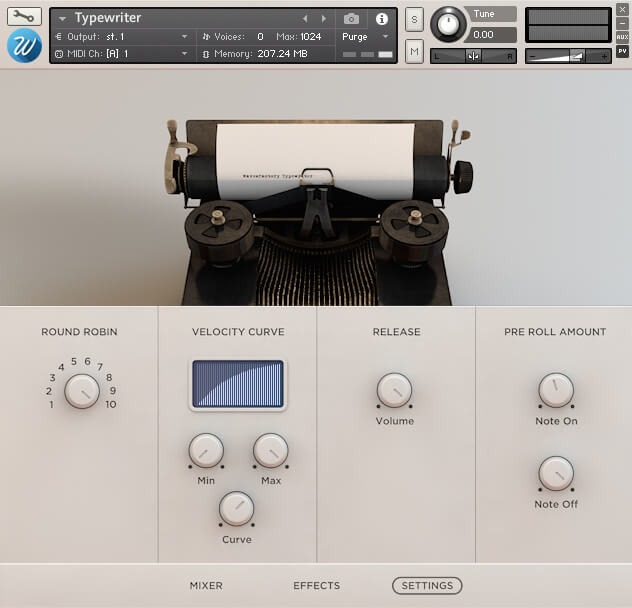Go to next instrument preset arrow
This screenshot has width=632, height=608.
tap(323, 19)
